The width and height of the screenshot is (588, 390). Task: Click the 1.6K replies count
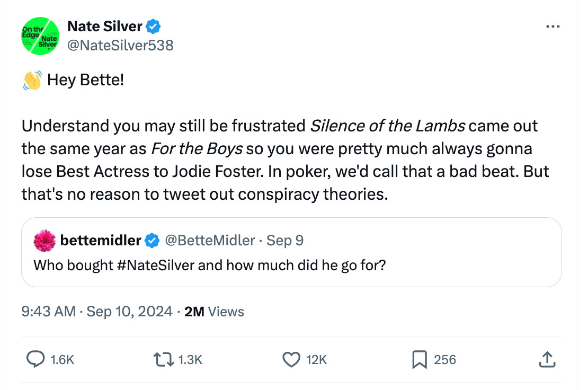coord(62,360)
